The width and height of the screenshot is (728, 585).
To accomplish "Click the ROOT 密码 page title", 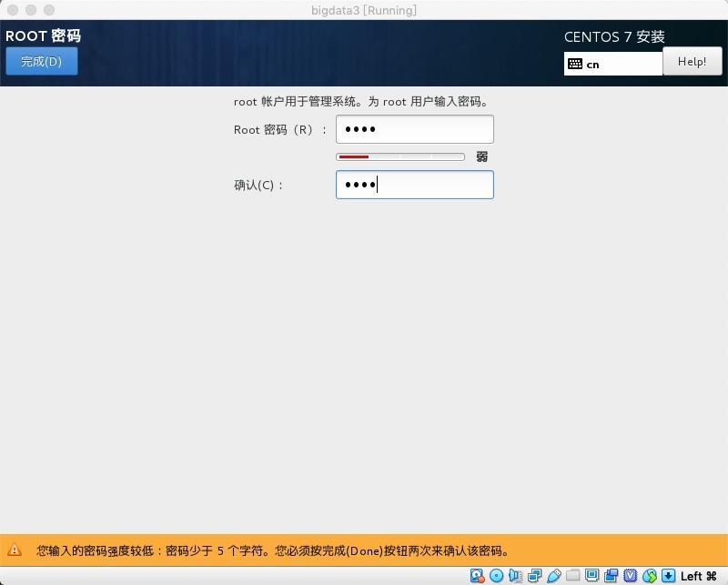I will [43, 35].
